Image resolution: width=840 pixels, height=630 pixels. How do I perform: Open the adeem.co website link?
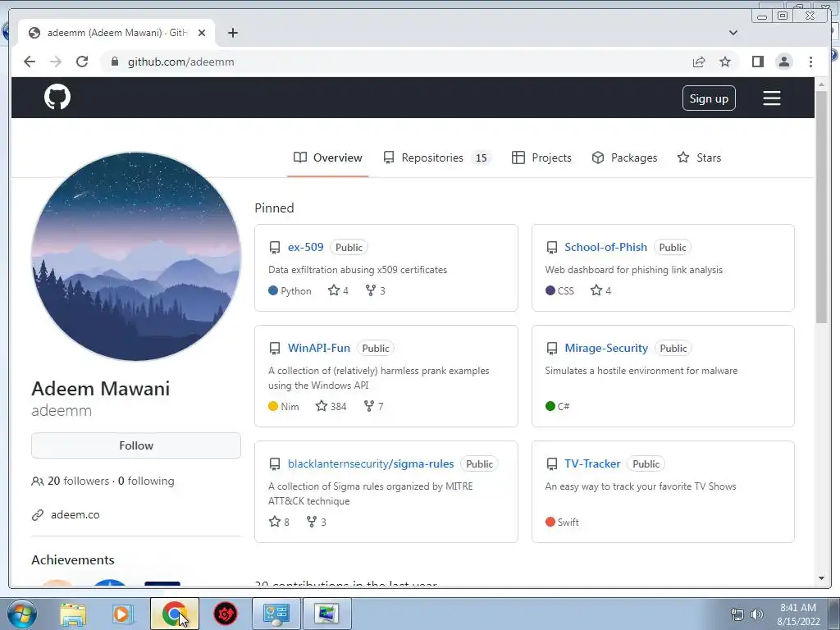tap(75, 515)
